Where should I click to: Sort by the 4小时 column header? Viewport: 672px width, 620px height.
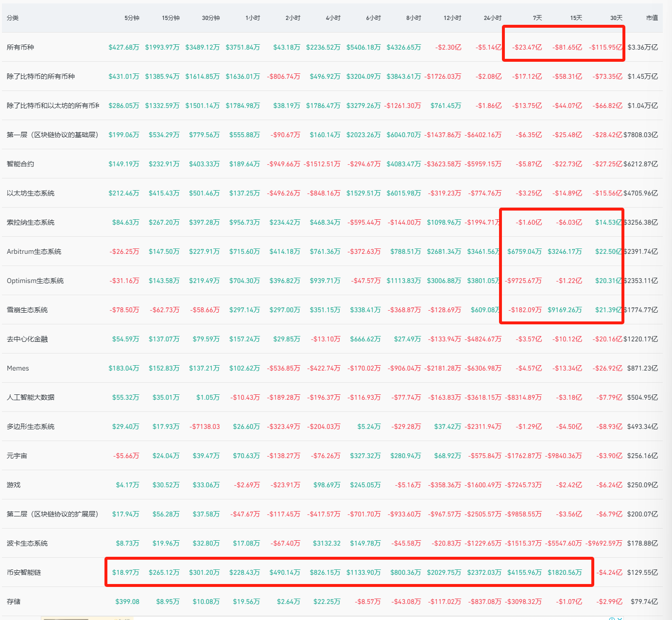coord(333,18)
